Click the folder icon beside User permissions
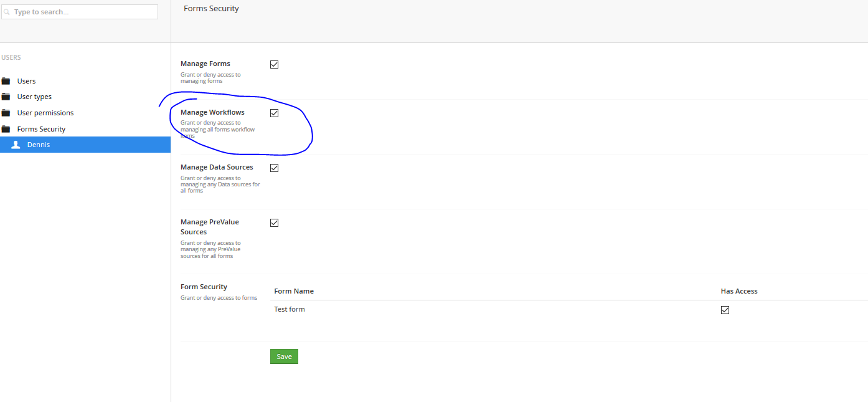The image size is (868, 402). (6, 113)
